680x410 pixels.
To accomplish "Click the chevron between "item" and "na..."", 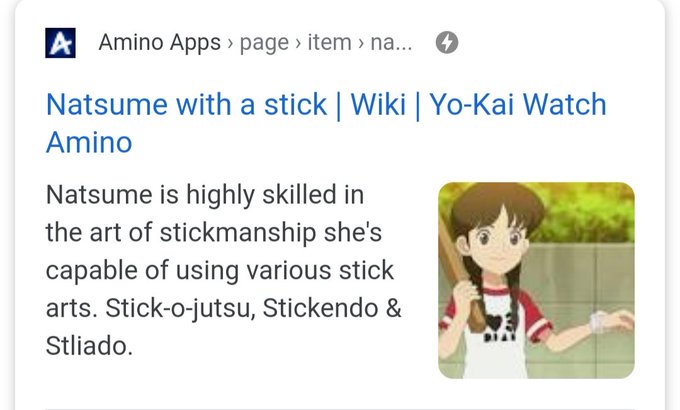I will (x=361, y=43).
